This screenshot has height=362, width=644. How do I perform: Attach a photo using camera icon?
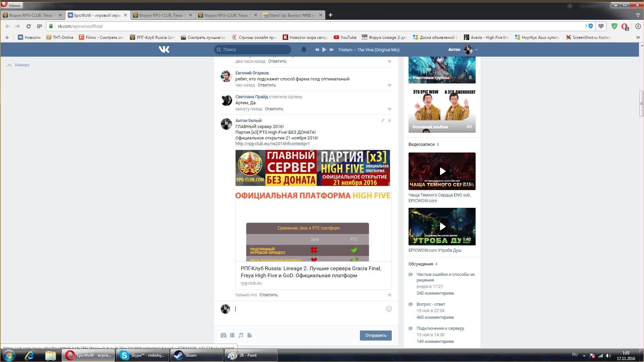[223, 335]
